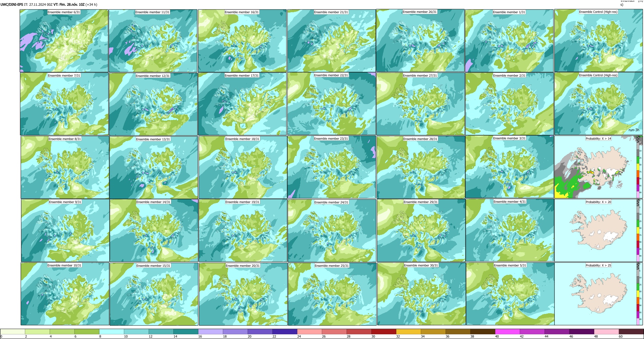Screen dimensions: 644x339
Task: Select the Ensemble member 5/31 wind map
Action: [x=510, y=294]
